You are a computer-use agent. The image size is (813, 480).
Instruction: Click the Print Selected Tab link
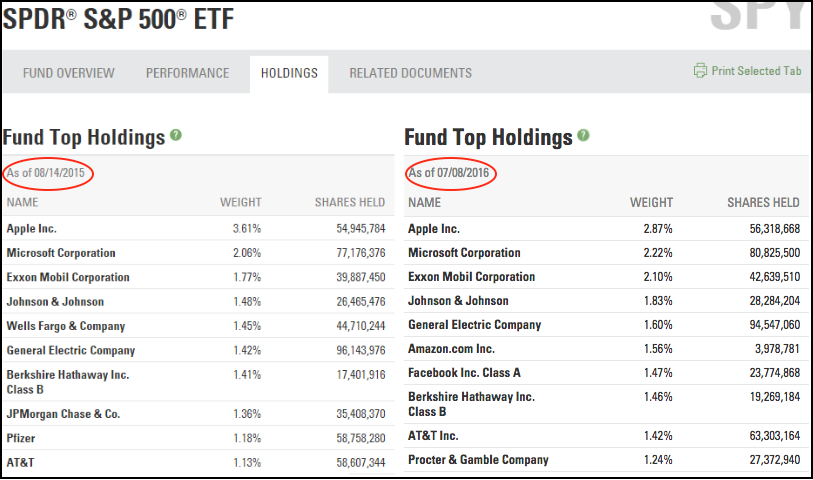pos(756,72)
